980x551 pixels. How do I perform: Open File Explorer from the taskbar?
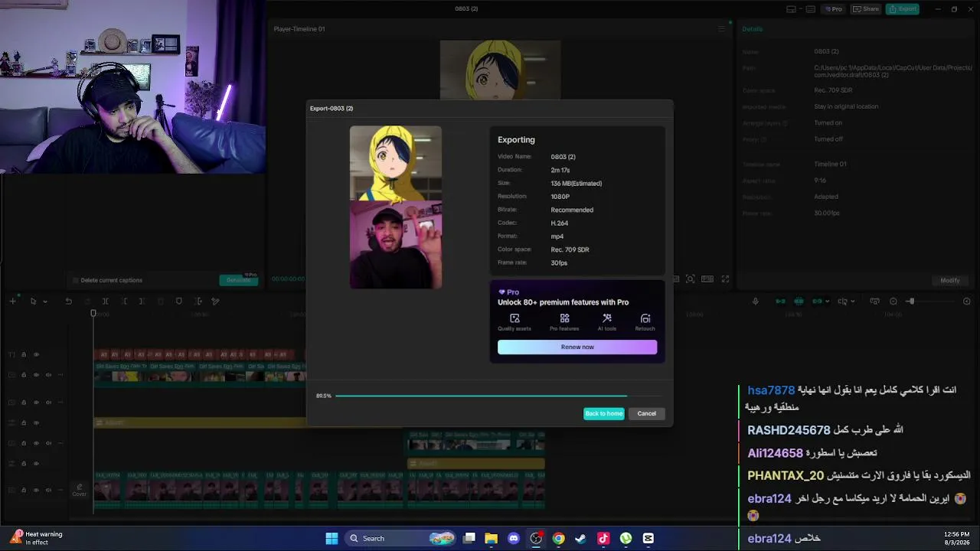pos(492,539)
